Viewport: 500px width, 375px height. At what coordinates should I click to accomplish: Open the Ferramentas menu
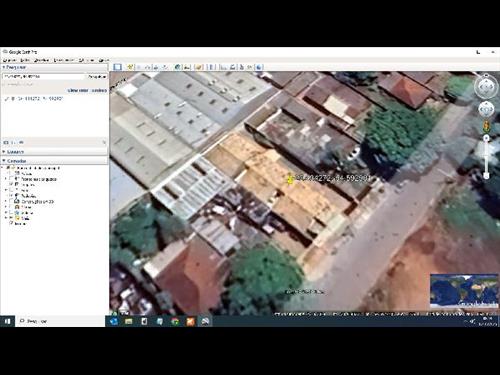click(64, 60)
